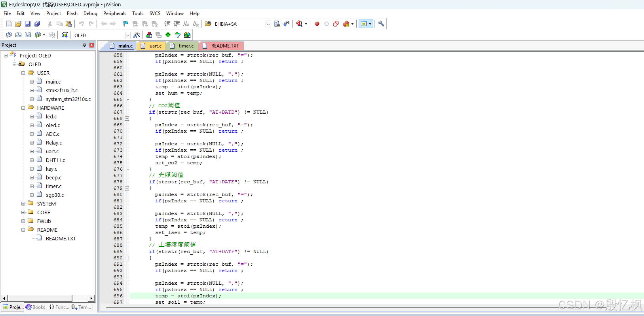Comment out selection using the toolbar icon

186,24
